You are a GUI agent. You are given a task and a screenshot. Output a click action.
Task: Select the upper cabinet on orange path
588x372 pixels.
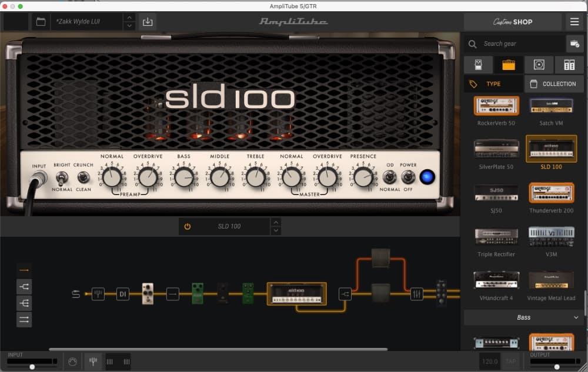(380, 258)
